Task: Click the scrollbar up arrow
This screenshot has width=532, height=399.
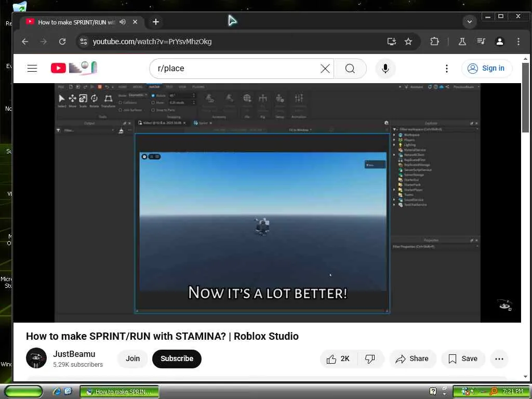Action: 525,58
